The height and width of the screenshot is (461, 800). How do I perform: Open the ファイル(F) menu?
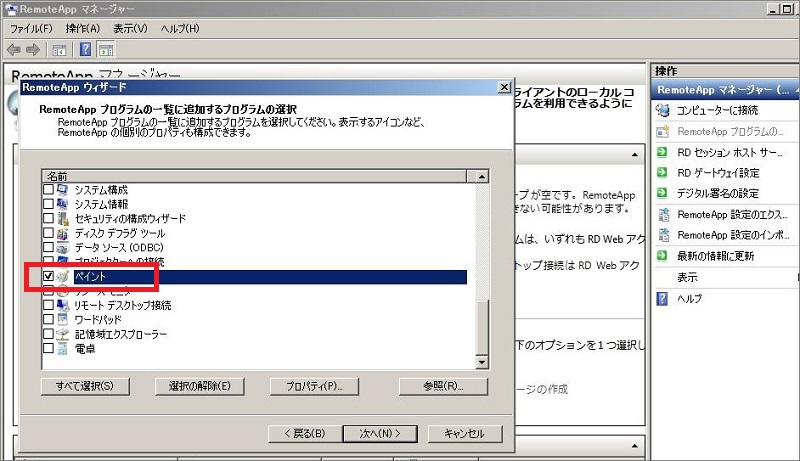click(32, 28)
